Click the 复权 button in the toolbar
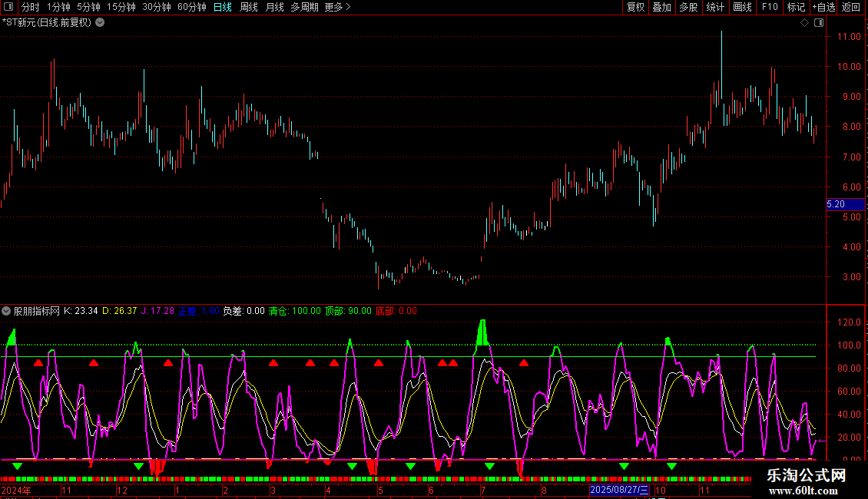 [x=636, y=7]
